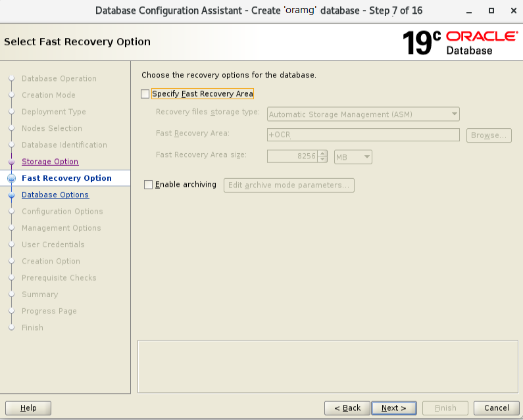Minimize the Database Configuration Assistant window
Screen dimensions: 523x420
click(x=469, y=11)
